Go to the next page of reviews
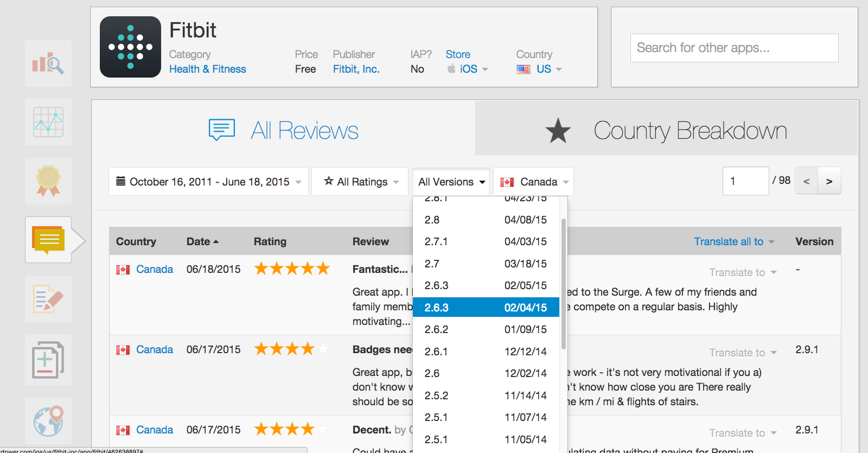The image size is (868, 453). click(829, 181)
